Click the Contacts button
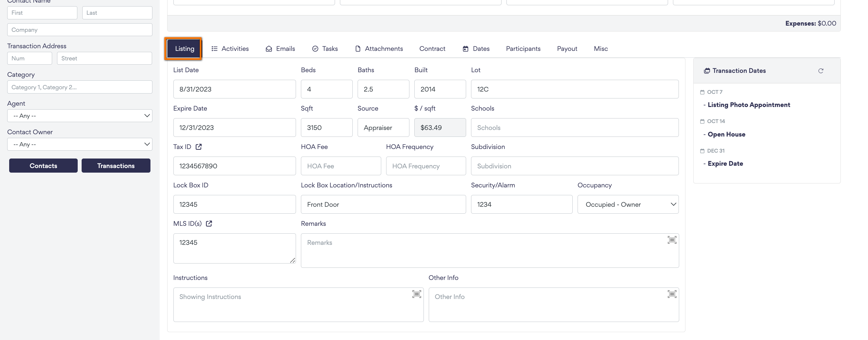Image resolution: width=868 pixels, height=340 pixels. click(43, 166)
